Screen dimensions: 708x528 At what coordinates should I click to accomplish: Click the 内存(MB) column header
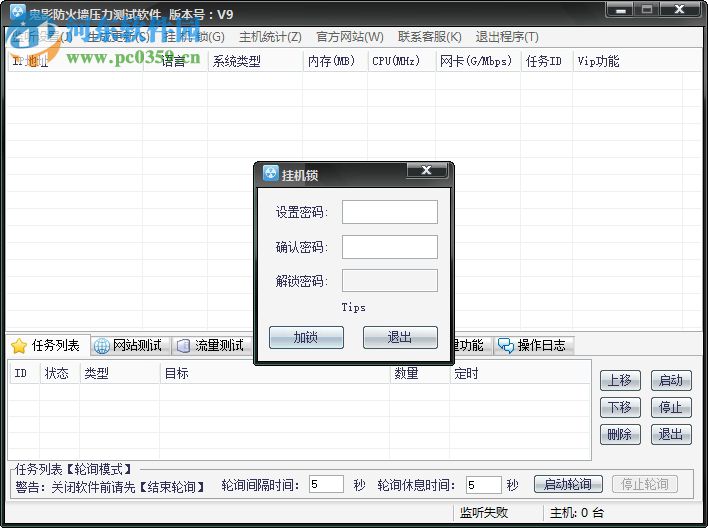[x=335, y=61]
